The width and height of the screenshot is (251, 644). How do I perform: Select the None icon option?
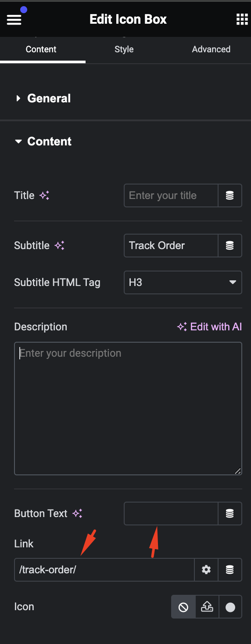click(x=183, y=607)
